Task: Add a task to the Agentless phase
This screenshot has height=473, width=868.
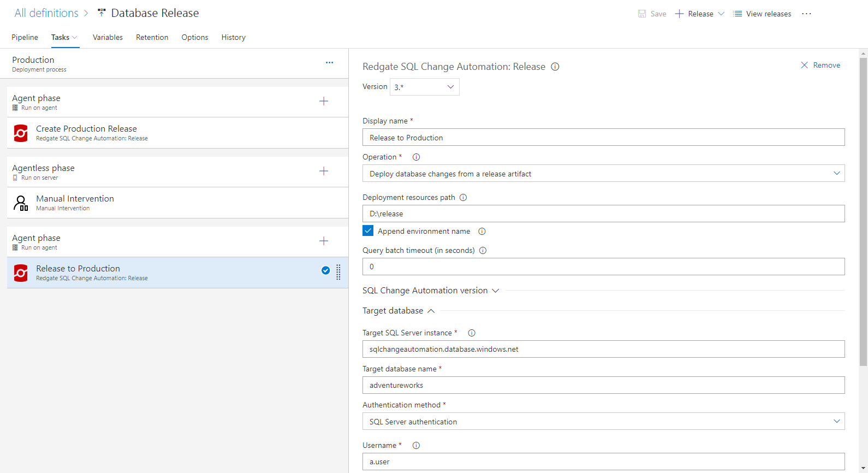Action: tap(324, 171)
